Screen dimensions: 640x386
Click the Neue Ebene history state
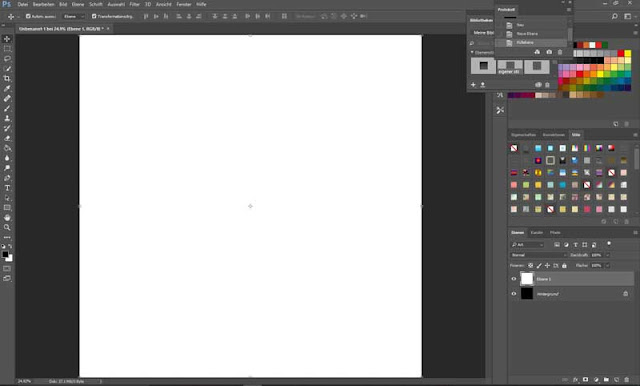(527, 34)
